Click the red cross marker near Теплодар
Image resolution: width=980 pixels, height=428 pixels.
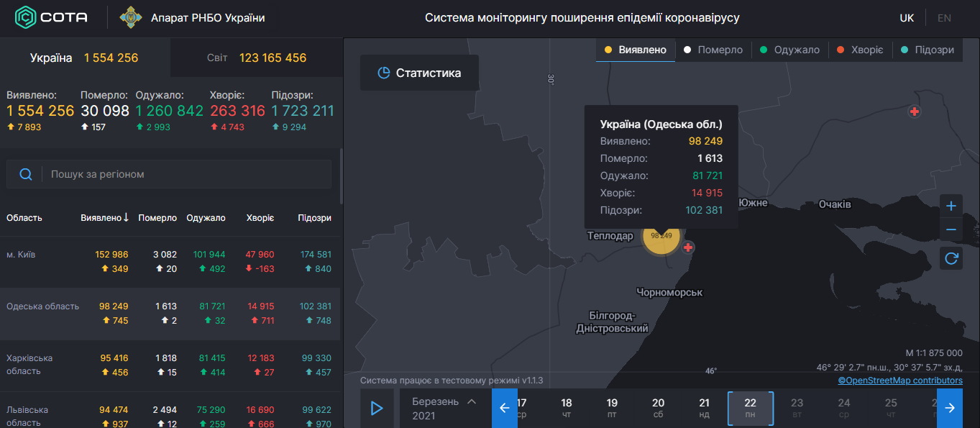pyautogui.click(x=688, y=247)
